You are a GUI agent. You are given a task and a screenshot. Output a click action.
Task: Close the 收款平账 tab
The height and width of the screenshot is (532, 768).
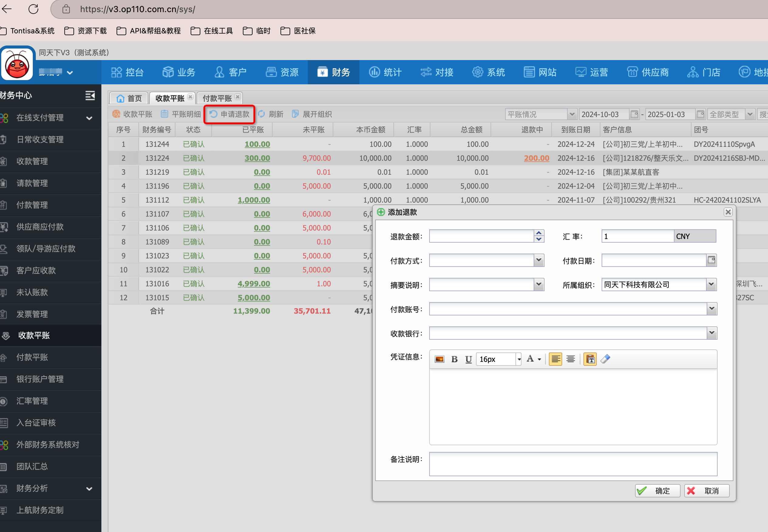pyautogui.click(x=190, y=97)
